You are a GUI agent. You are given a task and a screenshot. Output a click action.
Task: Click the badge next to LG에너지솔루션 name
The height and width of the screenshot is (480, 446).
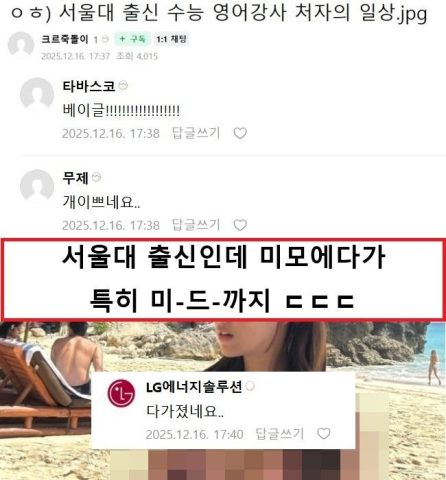tap(250, 387)
